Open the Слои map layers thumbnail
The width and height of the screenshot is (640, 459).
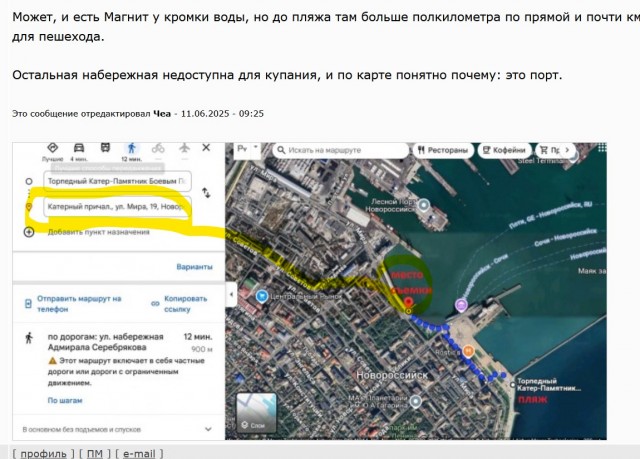pos(256,412)
